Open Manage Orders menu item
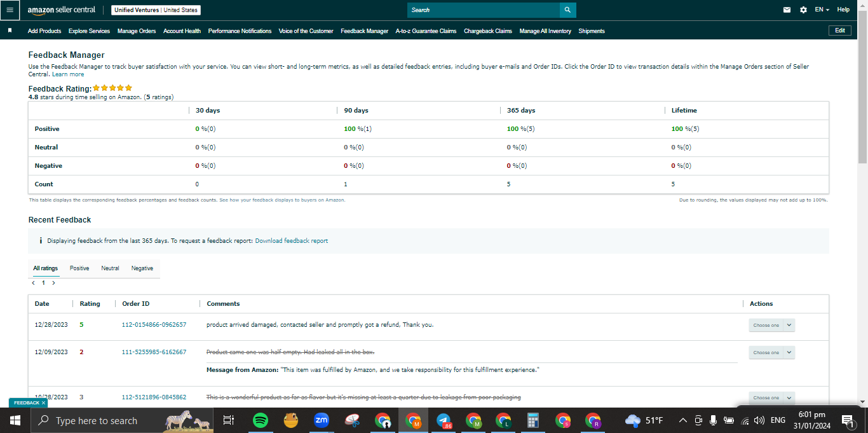This screenshot has width=868, height=433. 137,31
